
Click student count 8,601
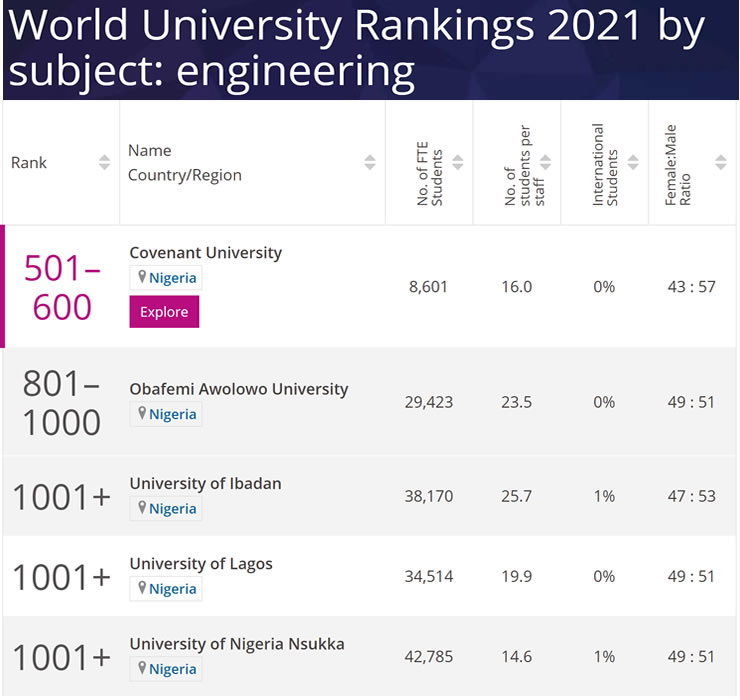[428, 287]
